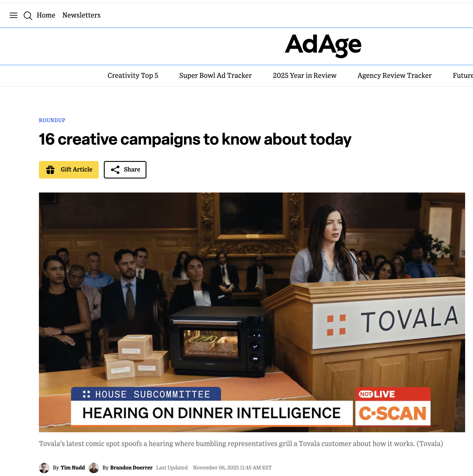
Task: Open 2025 Year in Review tab
Action: (304, 75)
